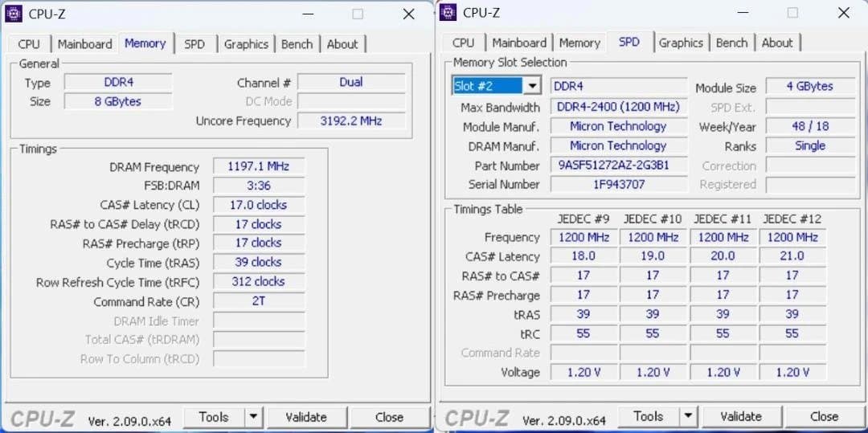
Task: Open Graphics tab in right window
Action: 681,43
